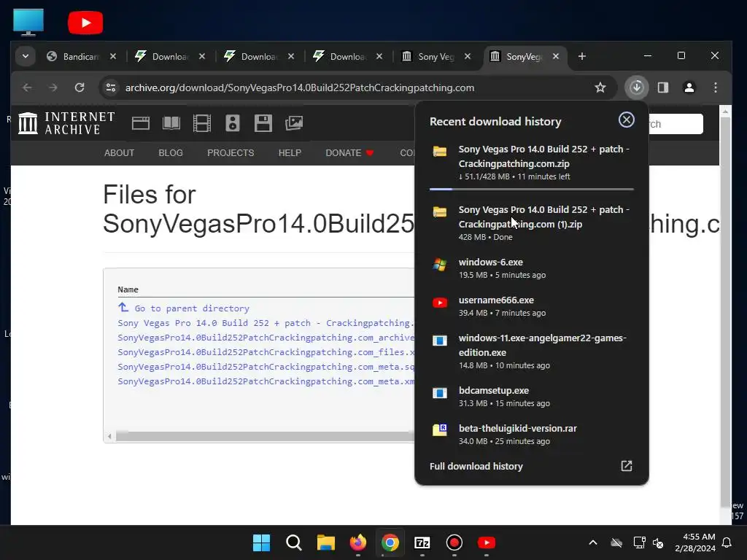Open the YouTube desktop shortcut
The height and width of the screenshot is (560, 747).
pos(85,23)
